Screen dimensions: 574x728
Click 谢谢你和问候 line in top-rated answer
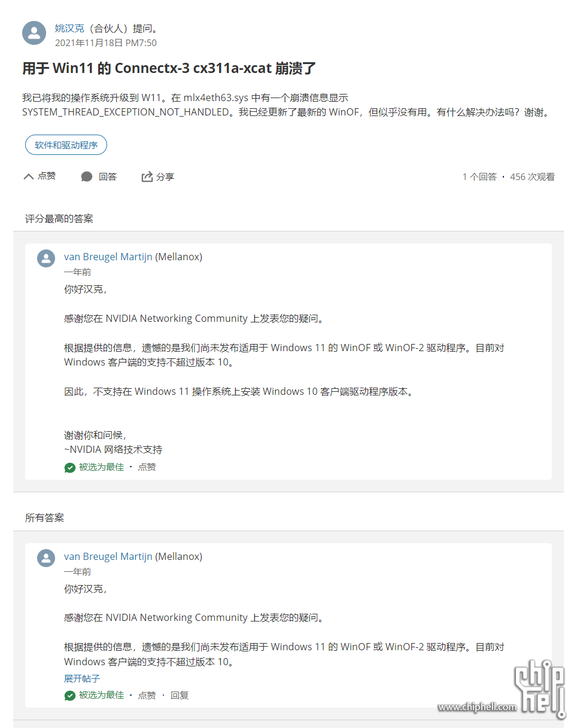coord(95,435)
